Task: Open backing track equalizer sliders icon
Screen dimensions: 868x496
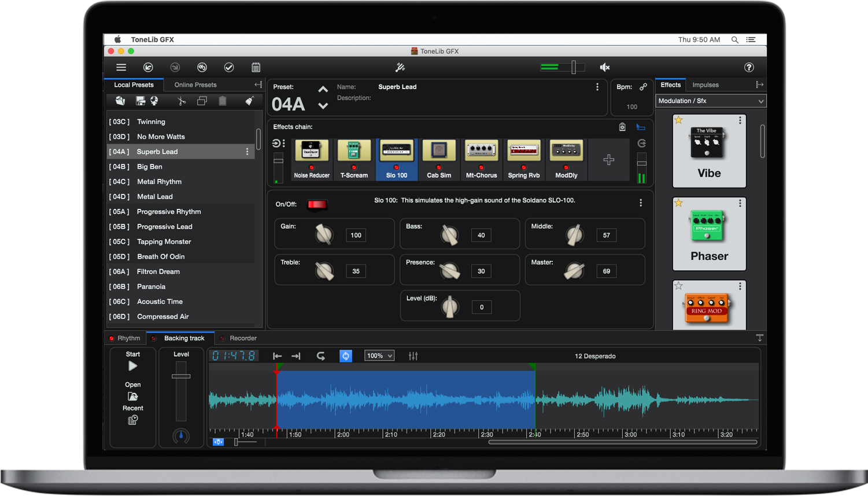Action: 413,356
